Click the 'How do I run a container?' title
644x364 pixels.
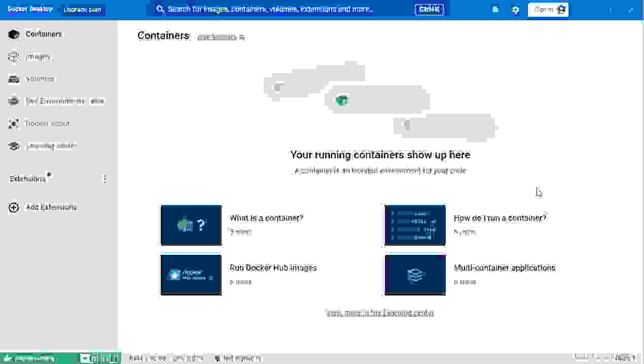click(500, 218)
